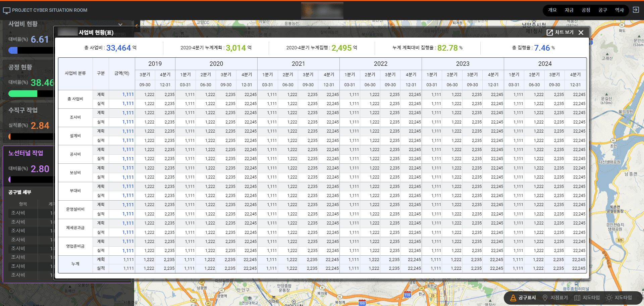Viewport: 644px width, 306px height.
Task: Click the external-link icon beside 차트 보기
Action: [x=550, y=33]
